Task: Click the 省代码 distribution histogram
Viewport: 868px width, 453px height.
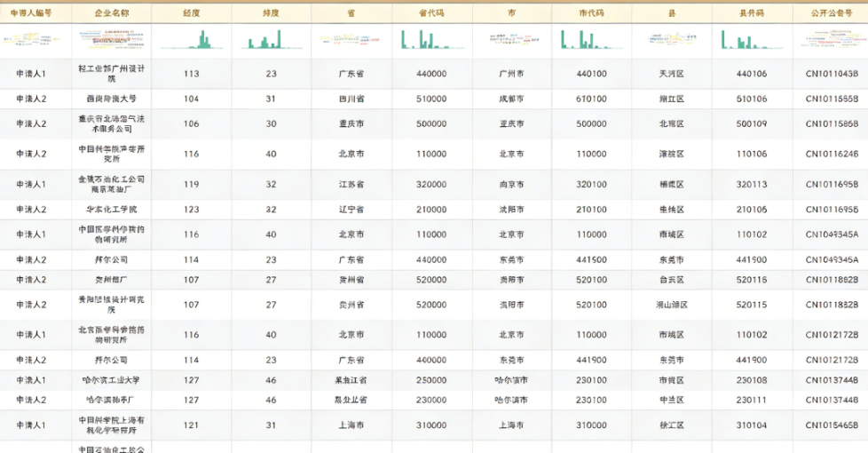Action: (x=431, y=39)
